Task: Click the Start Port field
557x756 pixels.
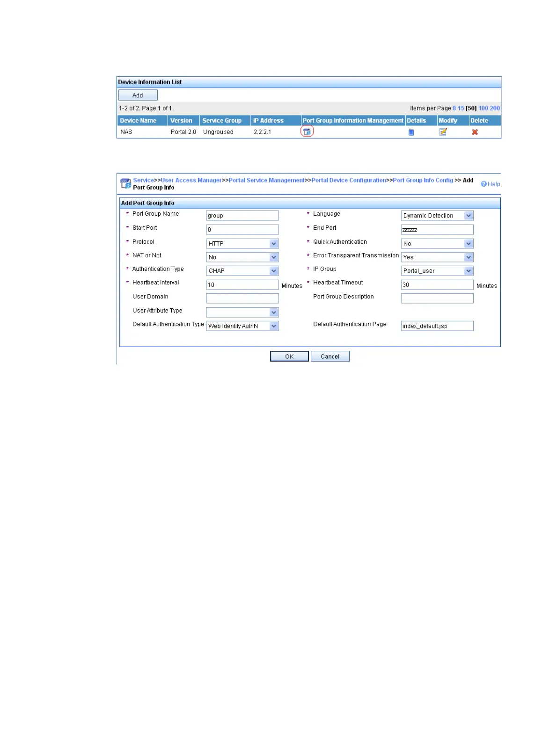Action: tap(242, 230)
